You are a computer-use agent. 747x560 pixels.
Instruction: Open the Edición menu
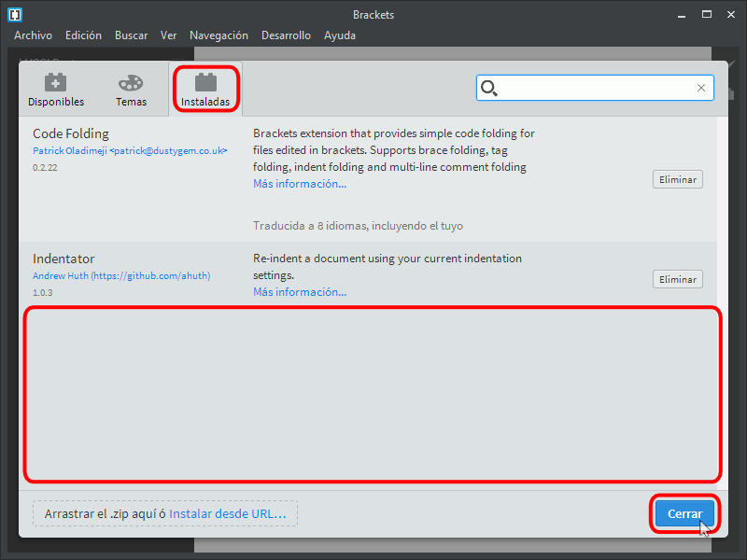83,35
